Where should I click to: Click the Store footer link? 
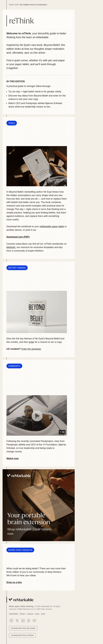43,614
